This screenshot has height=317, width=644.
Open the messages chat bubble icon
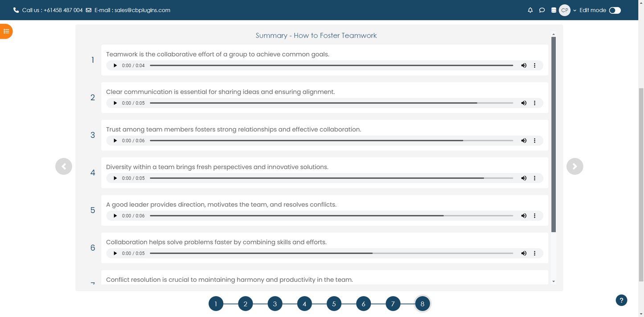(x=542, y=10)
